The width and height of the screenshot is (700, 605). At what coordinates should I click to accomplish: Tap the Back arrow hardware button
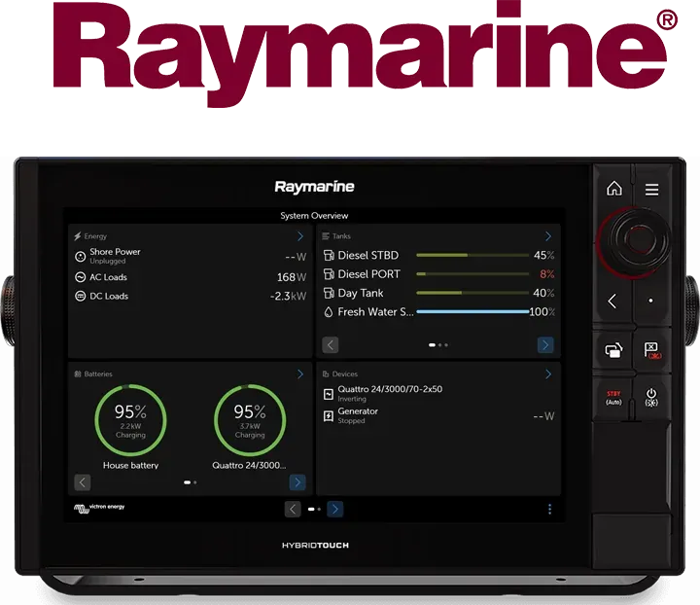(x=612, y=301)
